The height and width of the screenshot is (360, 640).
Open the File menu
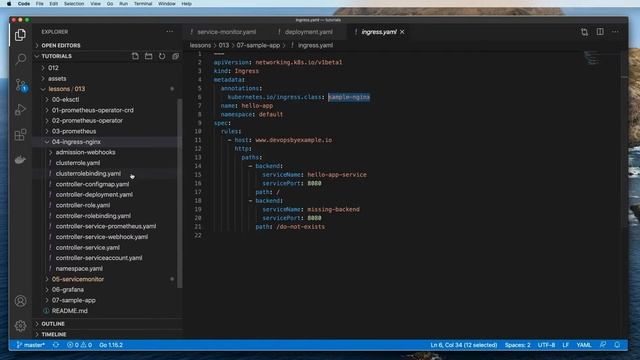(x=40, y=4)
